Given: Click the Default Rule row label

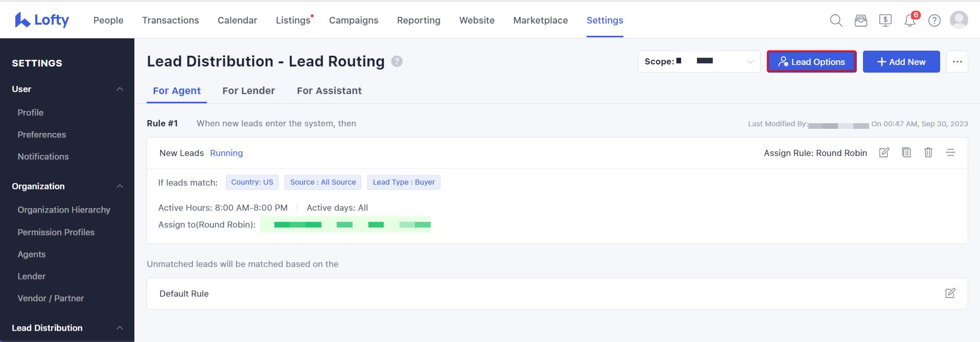Looking at the screenshot, I should click(184, 293).
